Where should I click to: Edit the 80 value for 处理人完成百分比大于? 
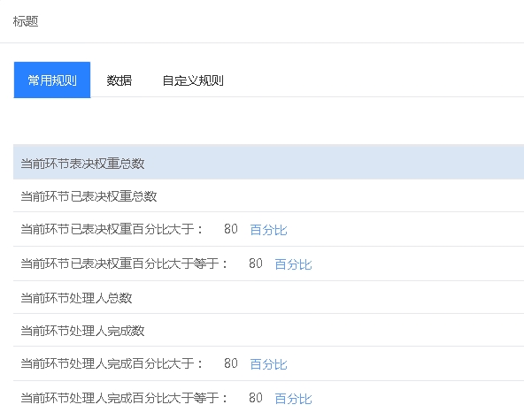point(231,363)
